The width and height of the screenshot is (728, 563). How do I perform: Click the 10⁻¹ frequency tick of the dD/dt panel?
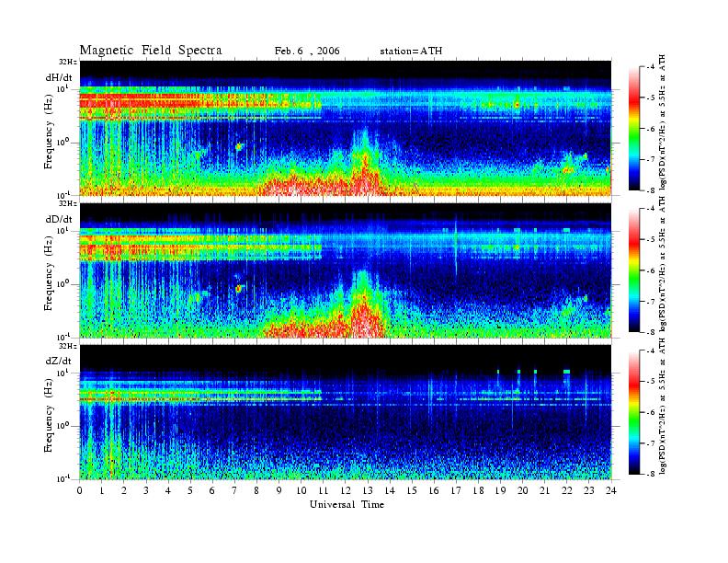63,337
